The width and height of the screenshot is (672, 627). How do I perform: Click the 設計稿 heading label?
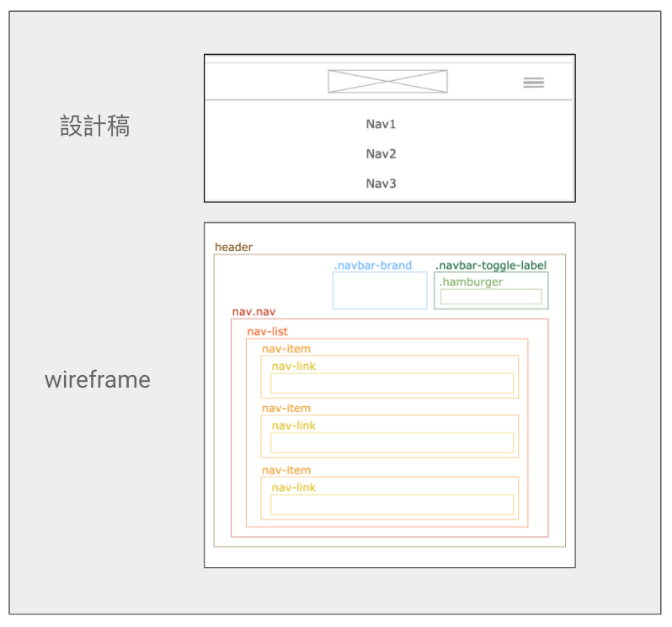coord(95,126)
